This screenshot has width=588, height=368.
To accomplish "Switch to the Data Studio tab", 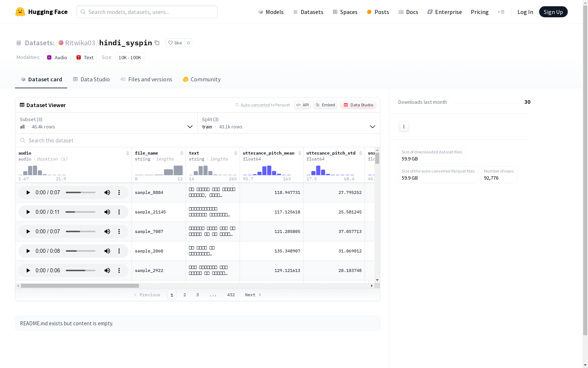I will (91, 79).
